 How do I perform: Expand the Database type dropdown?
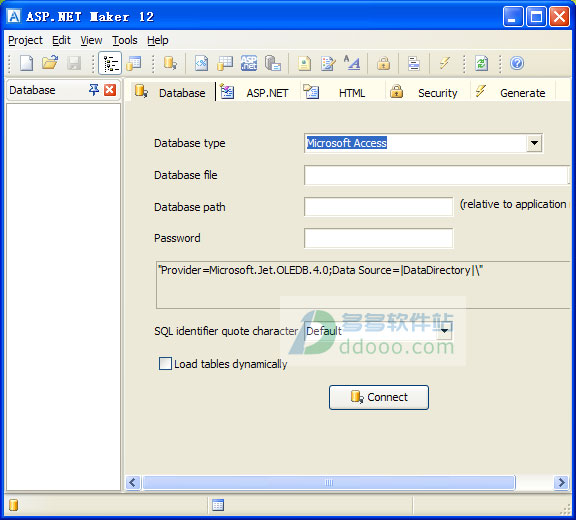tap(534, 143)
